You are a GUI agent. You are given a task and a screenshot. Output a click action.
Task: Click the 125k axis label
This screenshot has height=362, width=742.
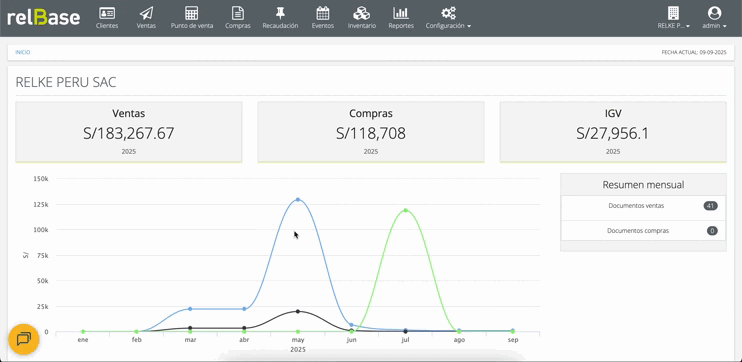(x=41, y=204)
